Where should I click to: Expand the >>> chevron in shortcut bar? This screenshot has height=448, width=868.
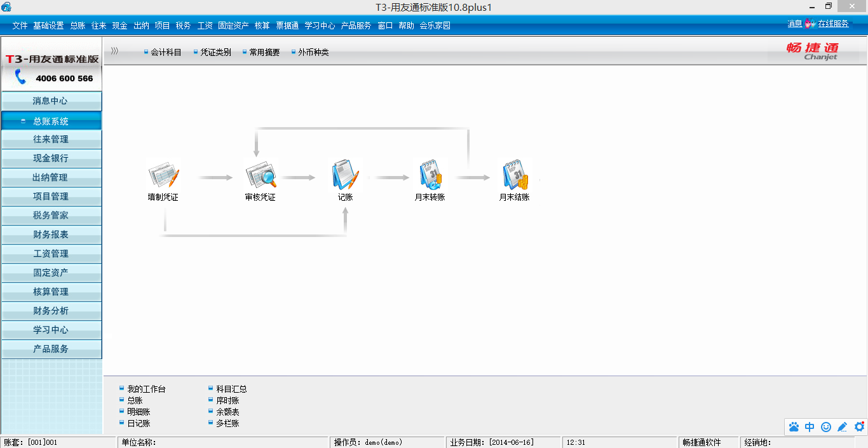coord(114,51)
